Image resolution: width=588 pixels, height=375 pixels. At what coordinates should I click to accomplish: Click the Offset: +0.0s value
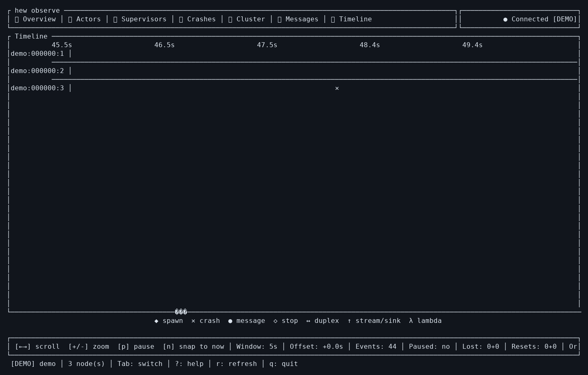click(x=317, y=347)
